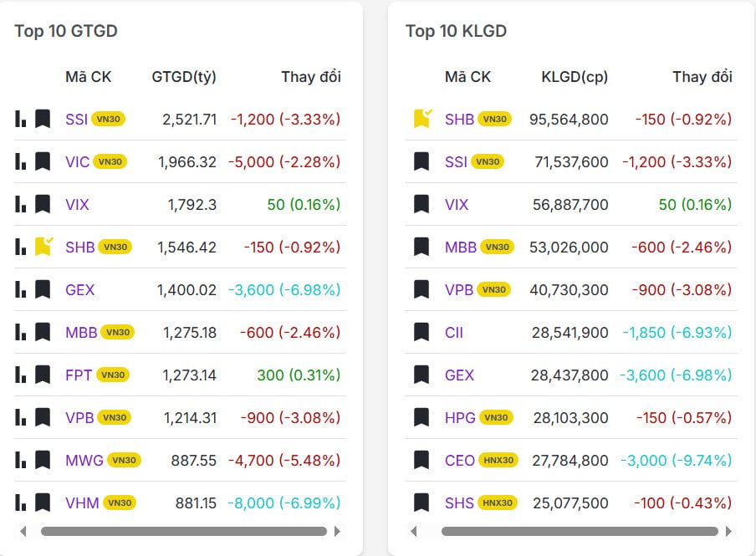Screen dimensions: 756x556
Task: Open SHS stock ticker link
Action: coord(459,502)
